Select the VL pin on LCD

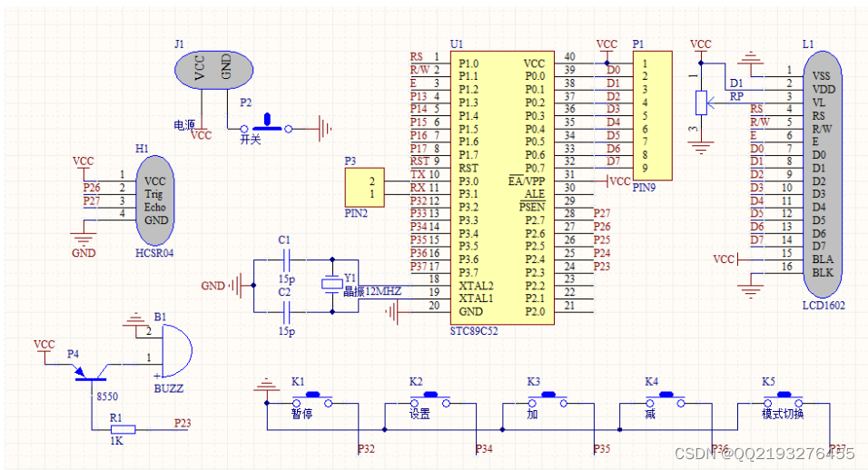click(x=819, y=103)
